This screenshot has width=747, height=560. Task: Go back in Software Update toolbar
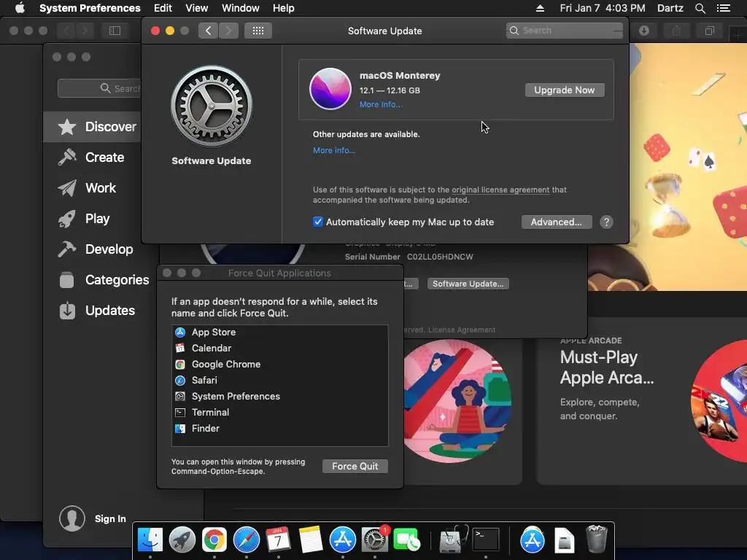click(208, 31)
